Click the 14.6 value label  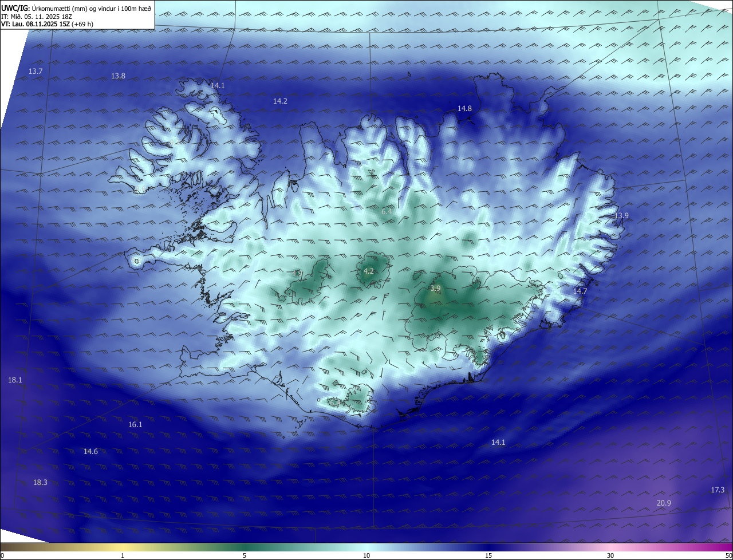click(90, 451)
